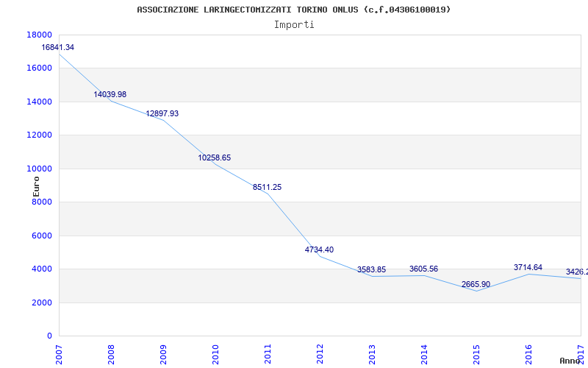Click the 14039.98 data label

click(110, 94)
